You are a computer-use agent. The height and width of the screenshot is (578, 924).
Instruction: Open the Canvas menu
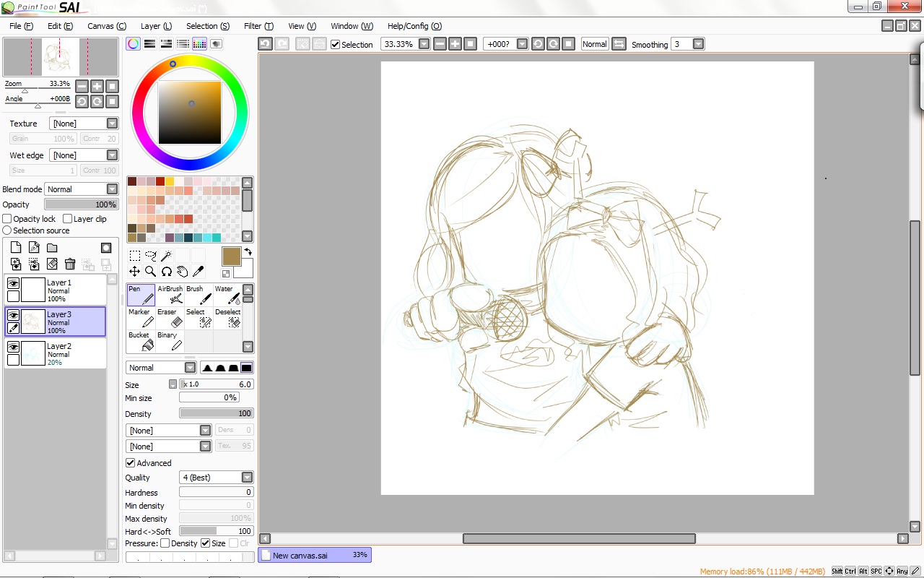(x=107, y=26)
